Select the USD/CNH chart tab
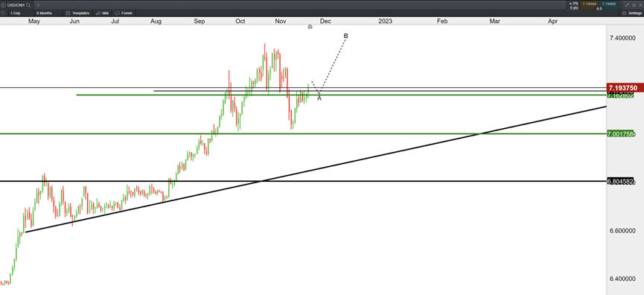644x295 pixels. coord(16,5)
